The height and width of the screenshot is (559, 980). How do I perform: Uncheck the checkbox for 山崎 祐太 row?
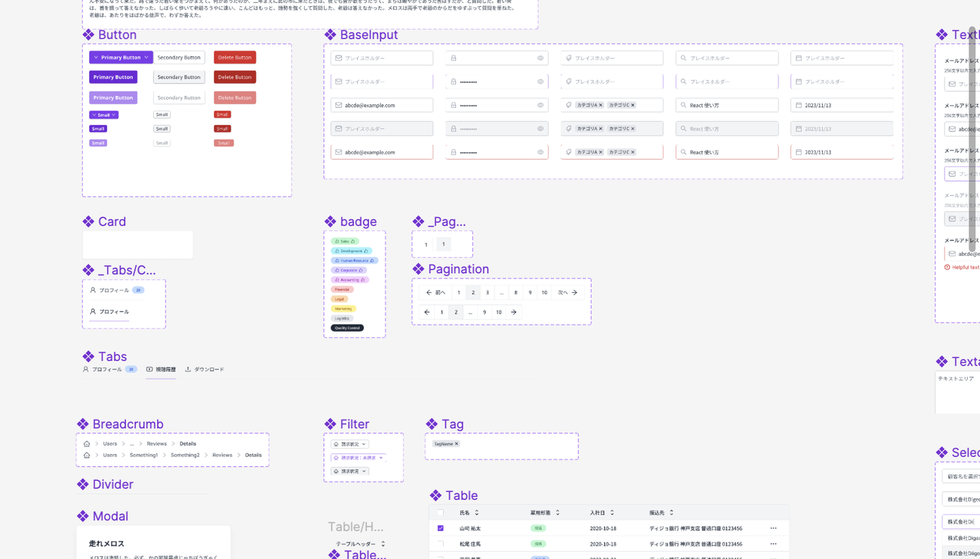(440, 528)
